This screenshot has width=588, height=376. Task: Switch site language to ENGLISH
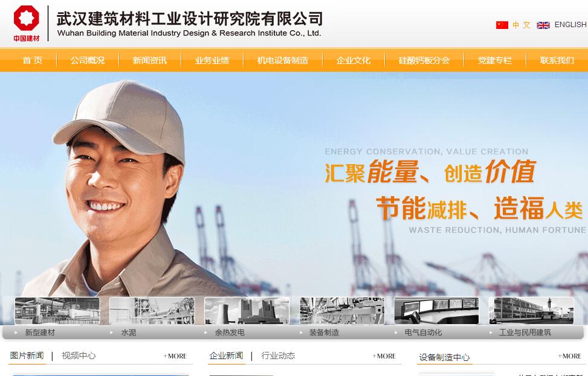click(570, 25)
